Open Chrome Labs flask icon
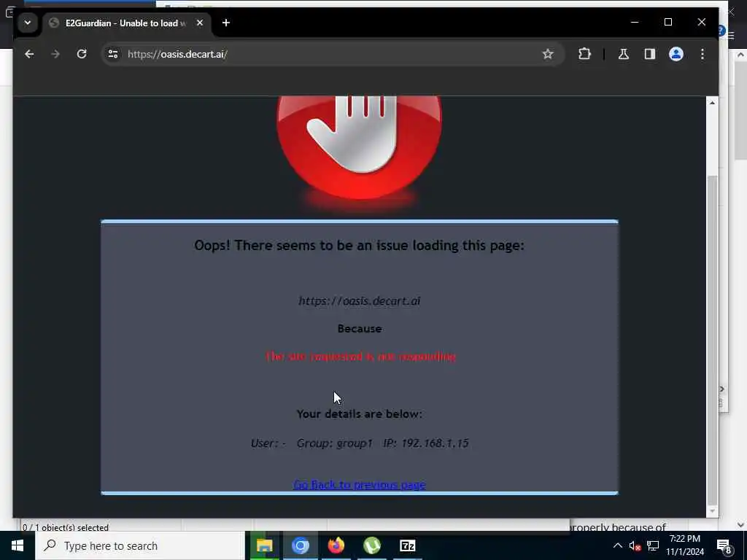Viewport: 747px width, 560px height. pyautogui.click(x=624, y=54)
